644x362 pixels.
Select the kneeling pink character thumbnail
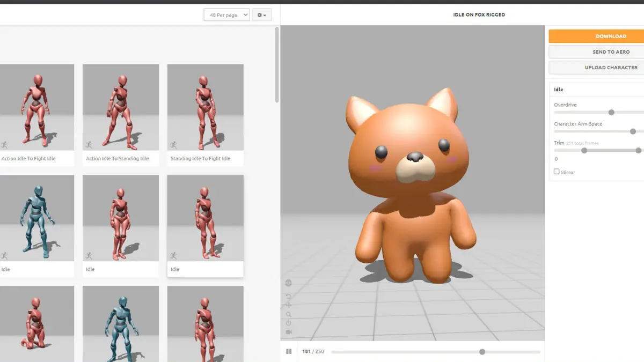pos(36,324)
